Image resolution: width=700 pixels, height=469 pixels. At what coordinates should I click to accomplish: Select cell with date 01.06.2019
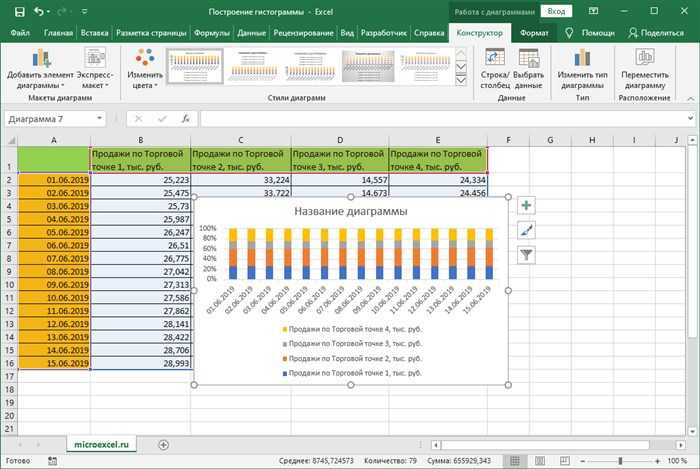click(54, 180)
